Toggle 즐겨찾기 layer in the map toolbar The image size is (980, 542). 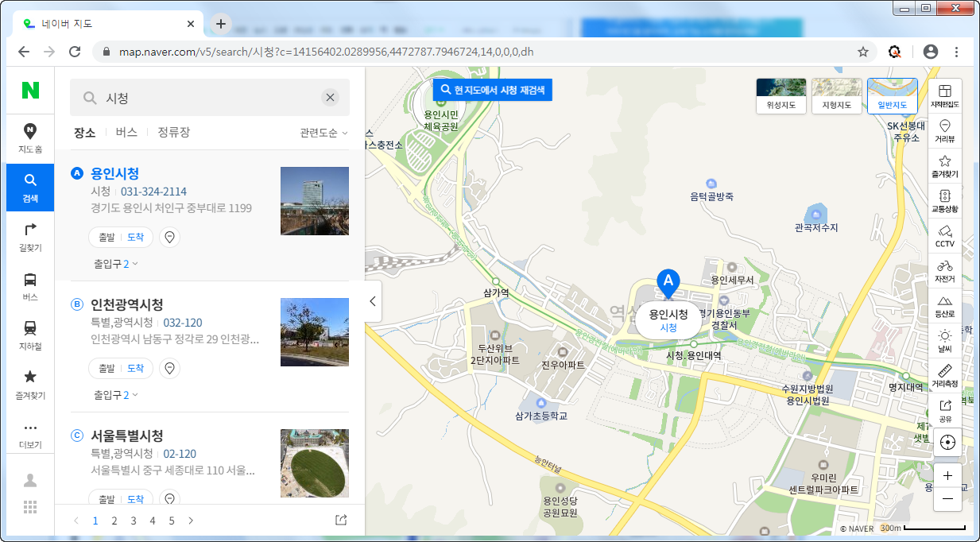tap(945, 166)
